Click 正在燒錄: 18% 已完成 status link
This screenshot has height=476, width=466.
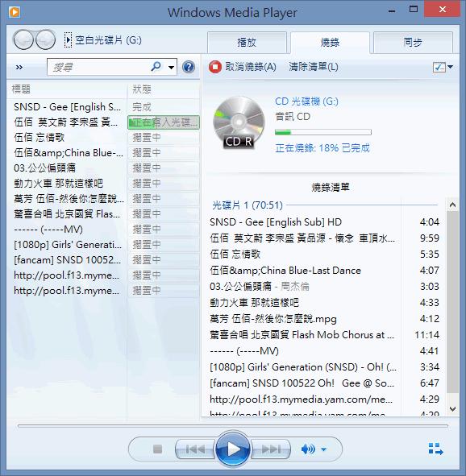(x=322, y=148)
